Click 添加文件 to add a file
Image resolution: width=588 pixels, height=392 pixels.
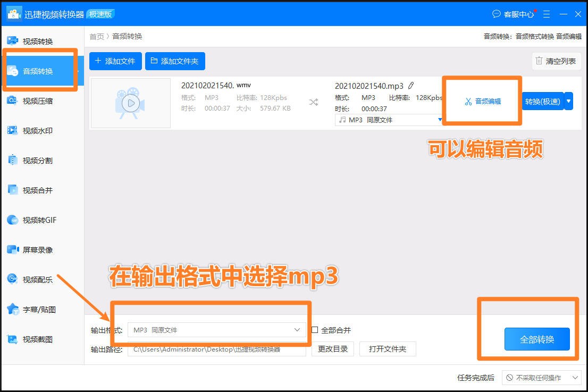(x=115, y=61)
